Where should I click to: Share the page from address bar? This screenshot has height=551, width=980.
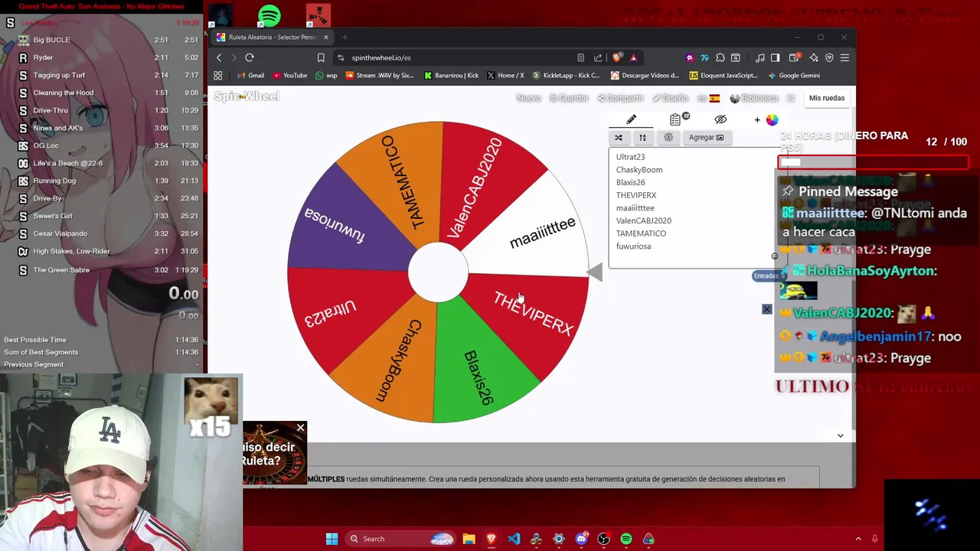[598, 57]
